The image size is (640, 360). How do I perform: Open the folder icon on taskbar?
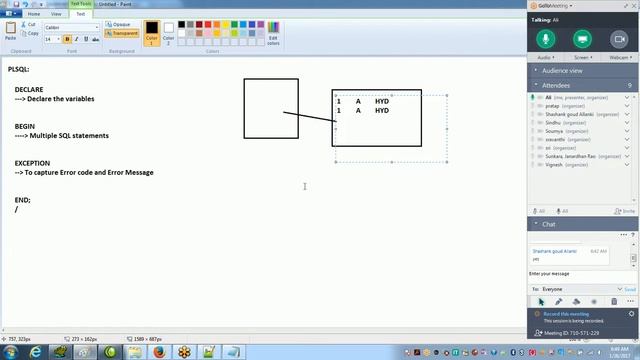pyautogui.click(x=135, y=352)
